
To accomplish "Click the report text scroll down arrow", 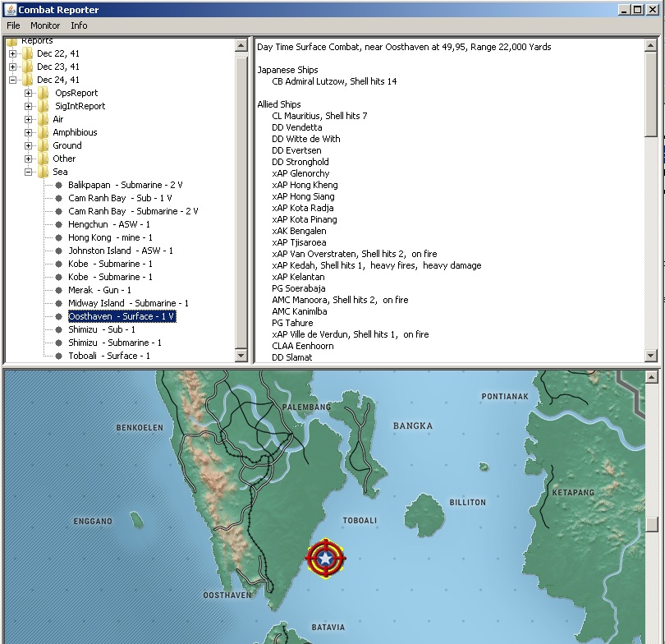I will (x=651, y=356).
